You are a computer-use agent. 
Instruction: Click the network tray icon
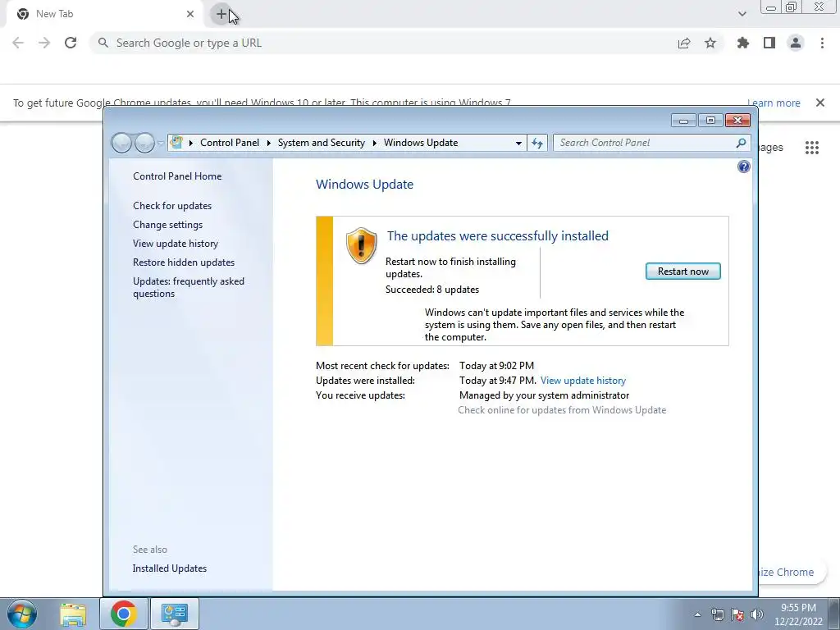pyautogui.click(x=717, y=614)
